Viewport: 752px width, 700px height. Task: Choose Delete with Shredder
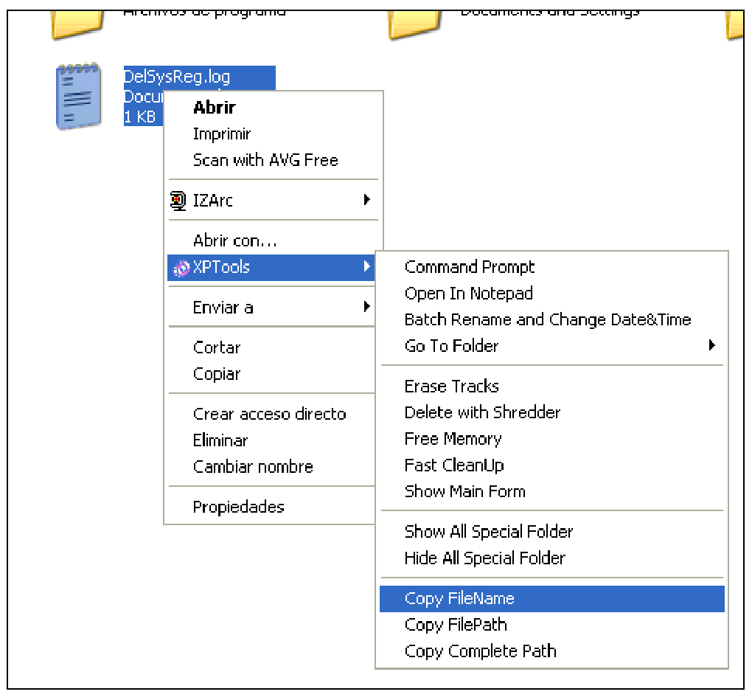click(482, 412)
